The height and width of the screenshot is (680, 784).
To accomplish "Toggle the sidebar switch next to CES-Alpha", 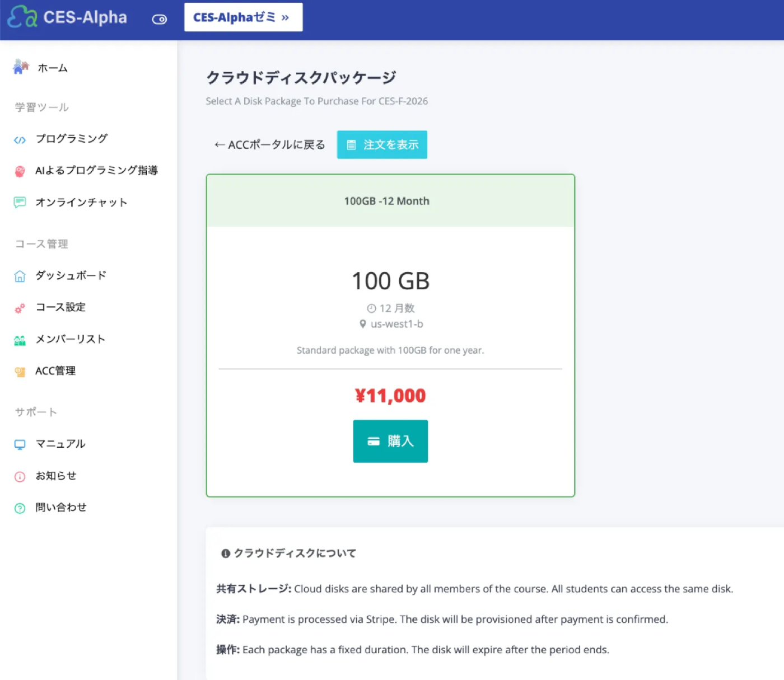I will click(160, 20).
